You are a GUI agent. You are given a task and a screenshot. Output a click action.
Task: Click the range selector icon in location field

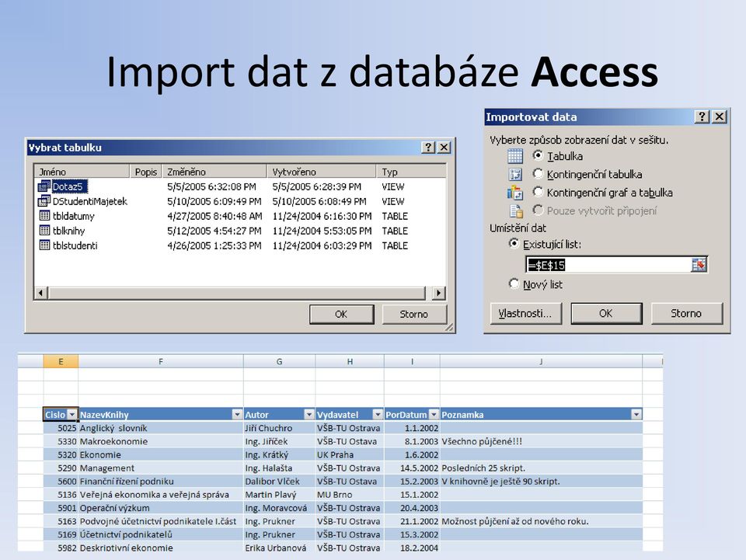click(x=699, y=265)
